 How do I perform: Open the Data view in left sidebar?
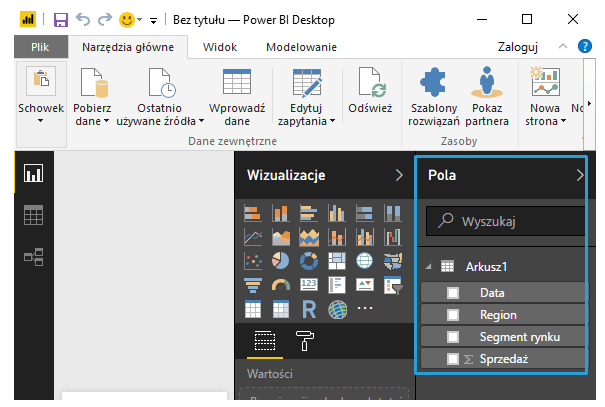[x=33, y=215]
